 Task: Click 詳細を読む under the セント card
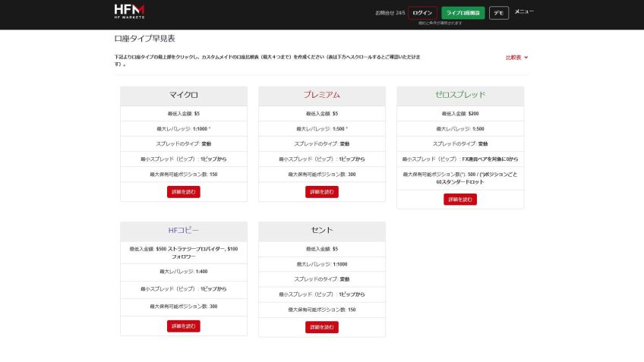[322, 327]
